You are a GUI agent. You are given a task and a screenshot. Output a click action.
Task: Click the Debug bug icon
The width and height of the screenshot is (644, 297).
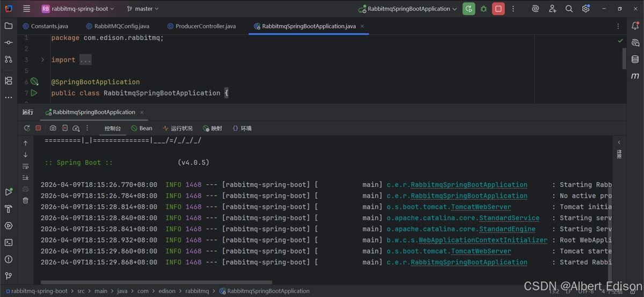click(x=484, y=9)
